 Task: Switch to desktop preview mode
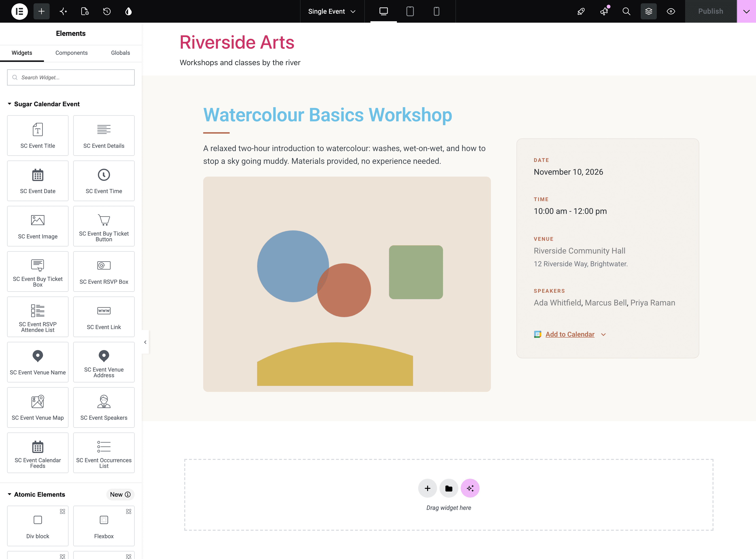(x=384, y=12)
